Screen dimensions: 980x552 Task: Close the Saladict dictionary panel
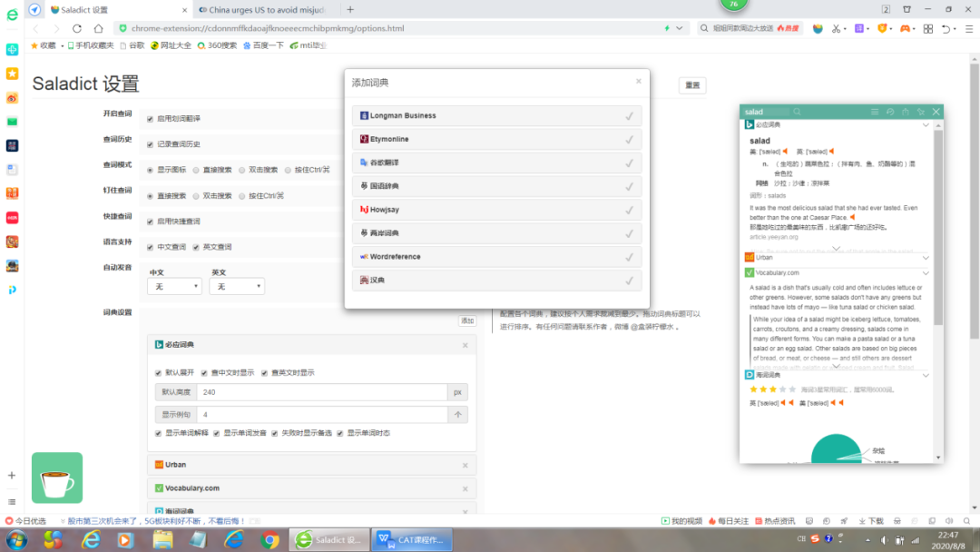936,112
